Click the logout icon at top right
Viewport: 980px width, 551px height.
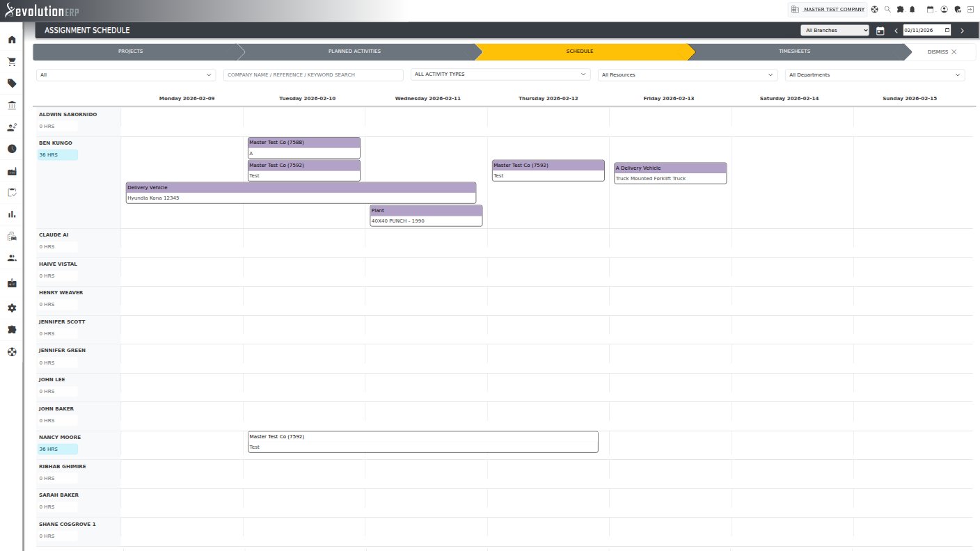tap(970, 10)
